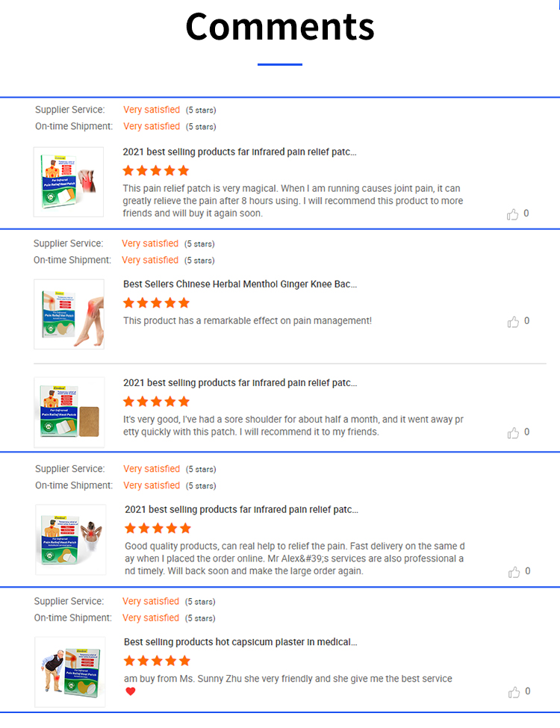
Task: Click the red heart in last review
Action: pyautogui.click(x=131, y=691)
